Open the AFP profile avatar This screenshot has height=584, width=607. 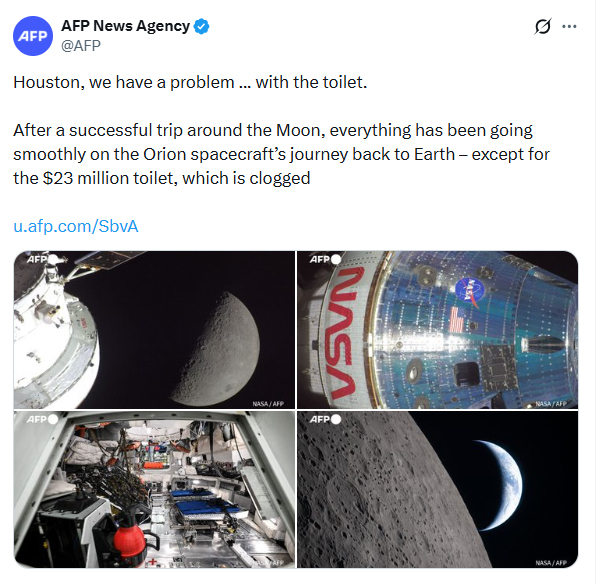click(x=33, y=35)
